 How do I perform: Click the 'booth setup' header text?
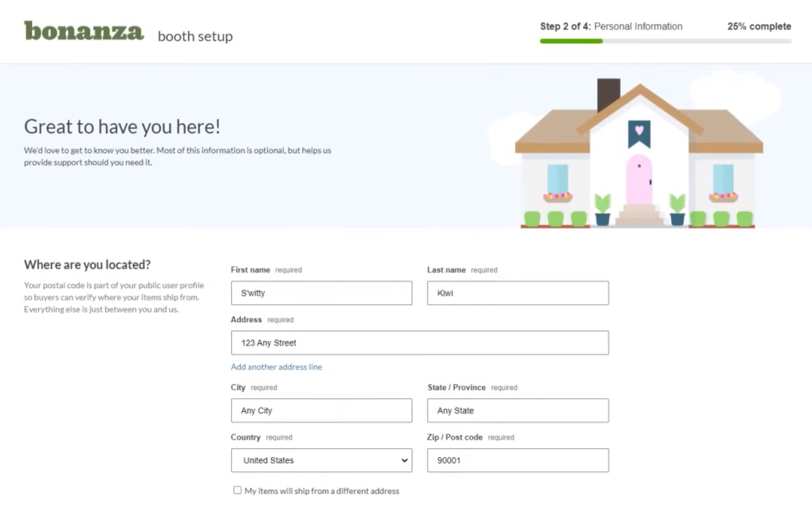(195, 36)
